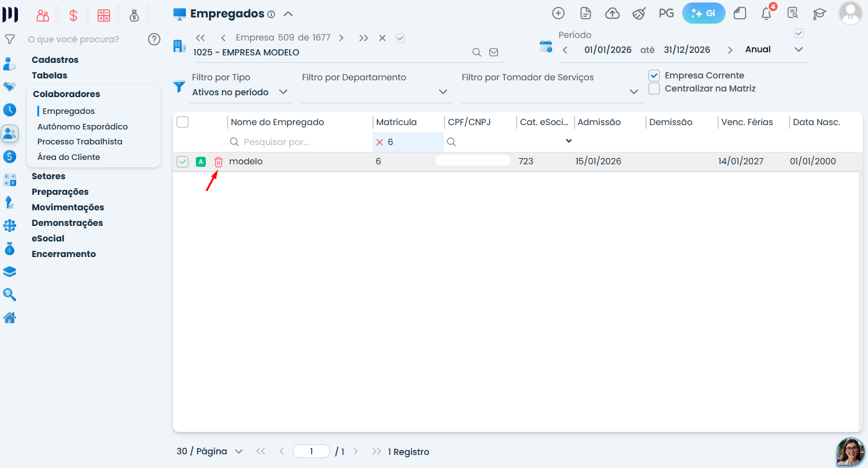Toggle the checkbox for the 'modelo' row
The height and width of the screenshot is (468, 868).
click(x=182, y=162)
